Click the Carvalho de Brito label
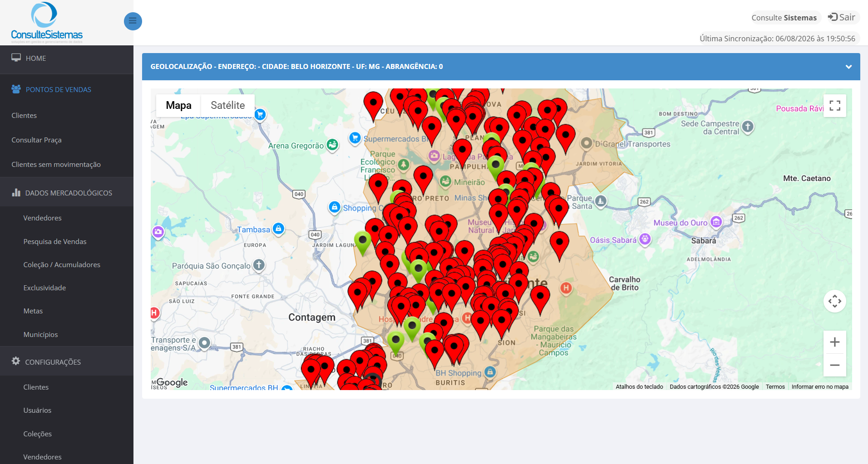 (625, 283)
